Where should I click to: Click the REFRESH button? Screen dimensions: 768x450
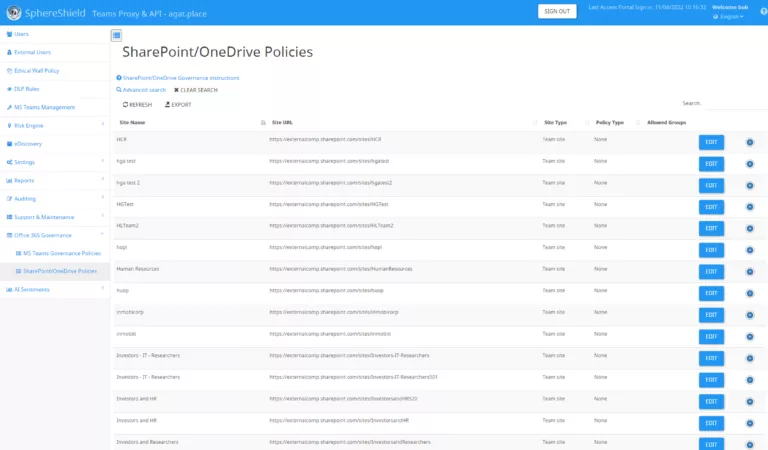click(x=137, y=105)
